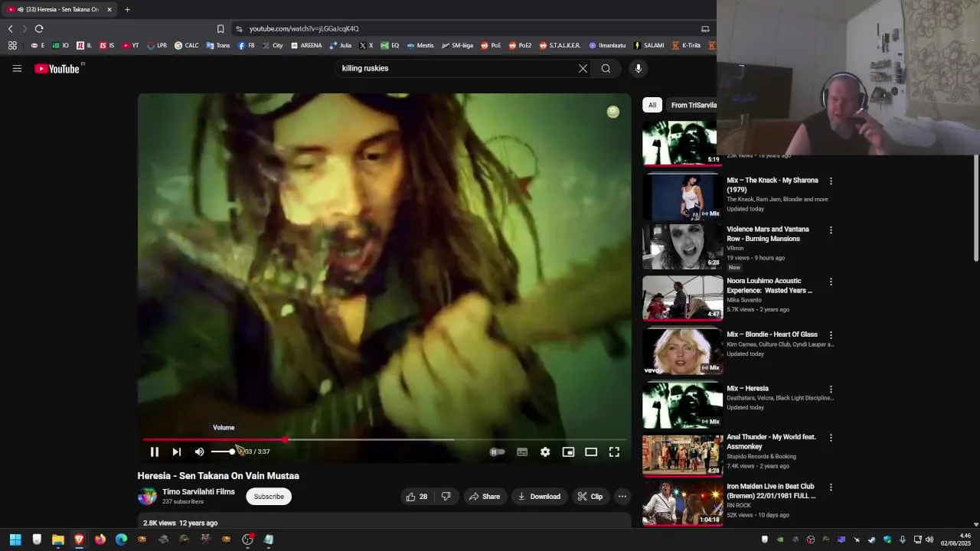Open 'Iron Maiden Live in Beat Club' thumbnail
The height and width of the screenshot is (551, 980).
coord(682,504)
